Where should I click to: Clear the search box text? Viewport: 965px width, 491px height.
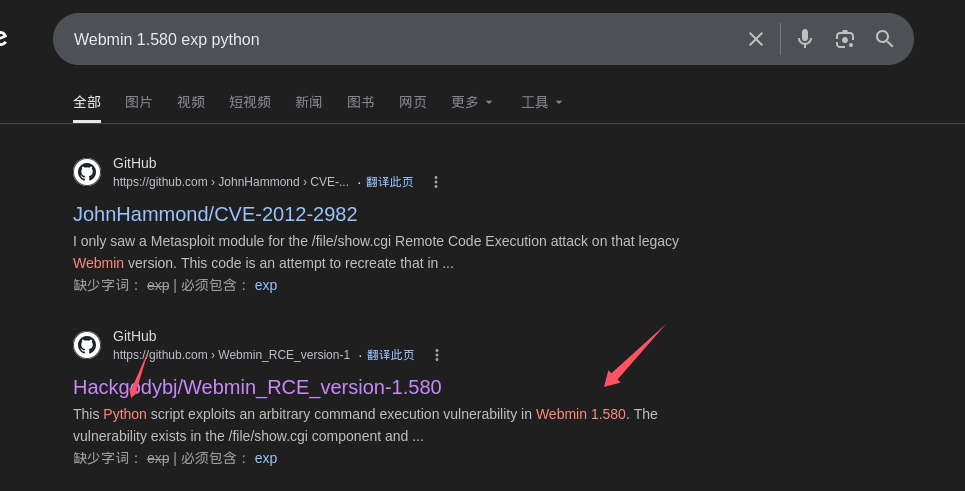pyautogui.click(x=756, y=39)
